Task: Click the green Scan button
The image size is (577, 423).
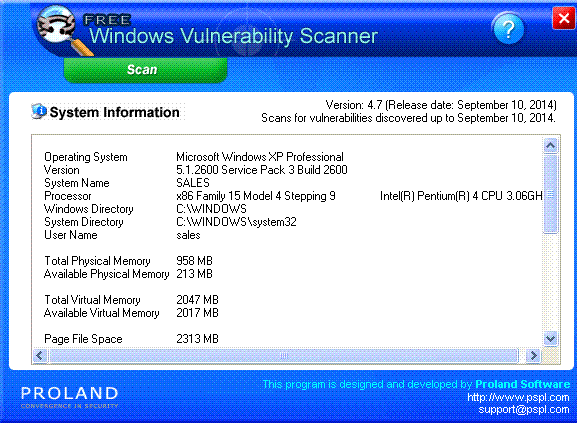Action: point(145,70)
